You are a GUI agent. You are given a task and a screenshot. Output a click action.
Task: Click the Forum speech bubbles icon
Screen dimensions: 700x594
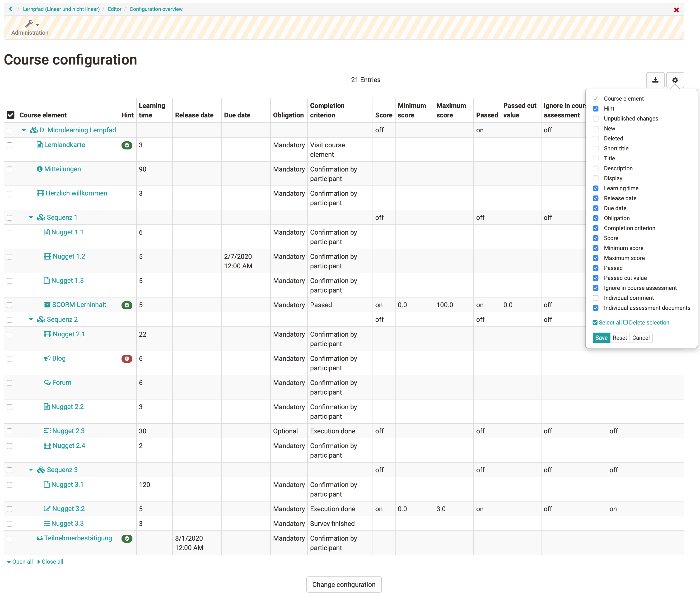47,383
